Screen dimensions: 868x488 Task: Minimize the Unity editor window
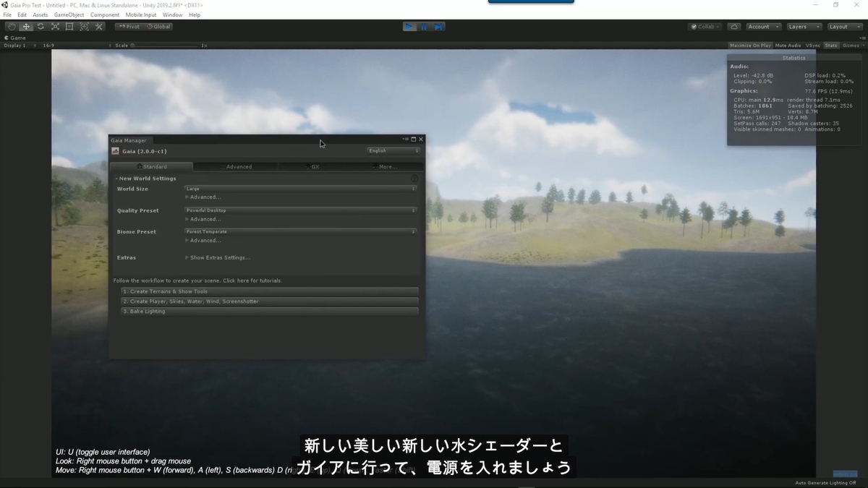(x=815, y=5)
